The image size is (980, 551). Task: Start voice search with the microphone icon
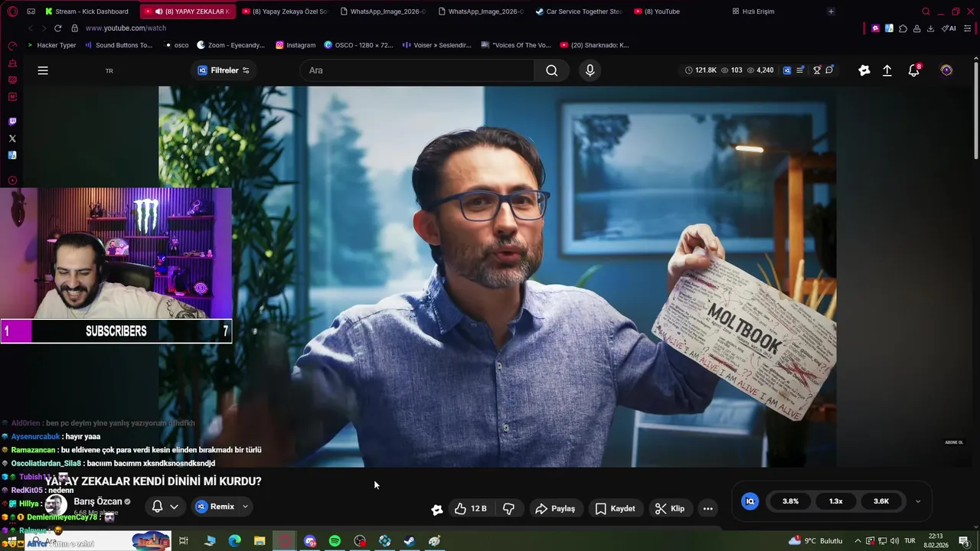[590, 70]
